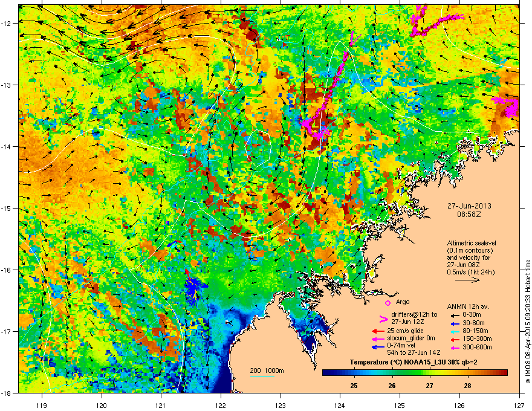Screen dimensions: 532x411
Task: Click the Altimetric sealevel caption text
Action: [x=472, y=243]
